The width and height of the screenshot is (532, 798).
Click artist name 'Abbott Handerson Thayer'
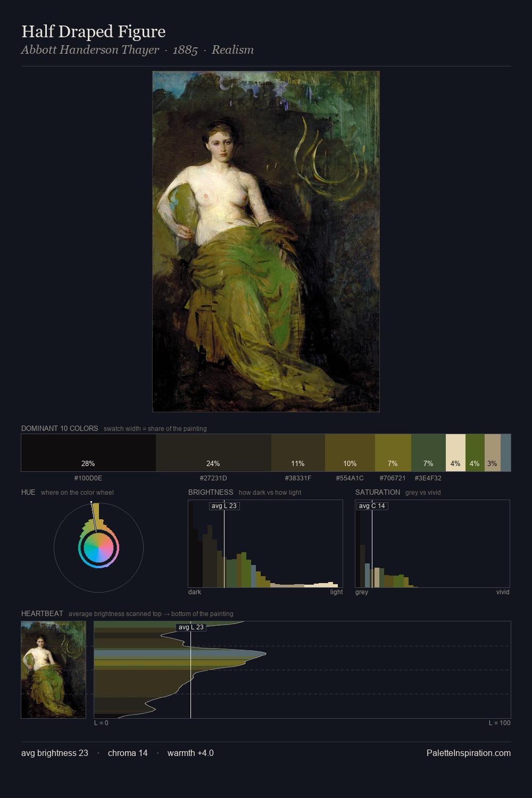click(90, 50)
